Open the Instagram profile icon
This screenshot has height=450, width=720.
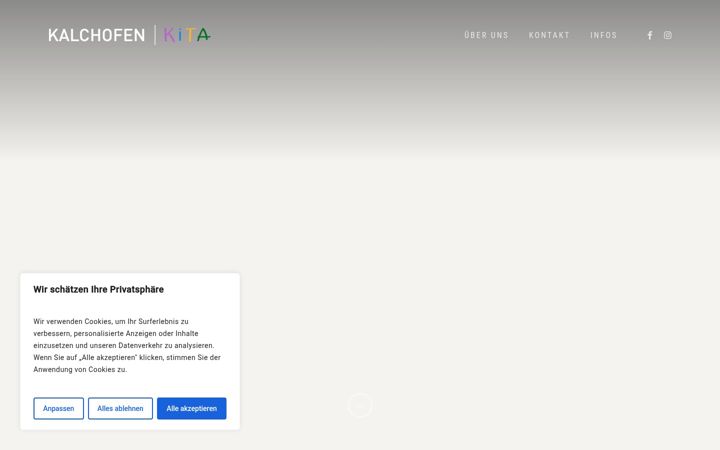pos(668,35)
